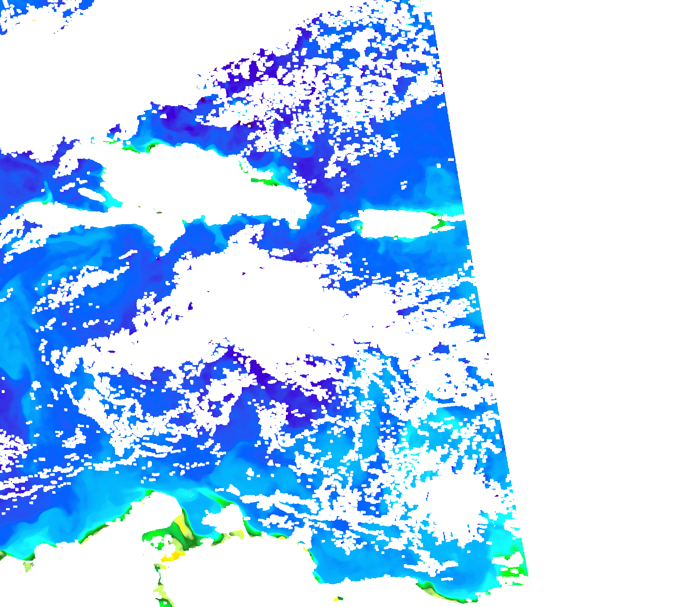Viewport: 700px width, 607px height.
Task: Click large round white cloud patch bottom-right
Action: point(454,509)
